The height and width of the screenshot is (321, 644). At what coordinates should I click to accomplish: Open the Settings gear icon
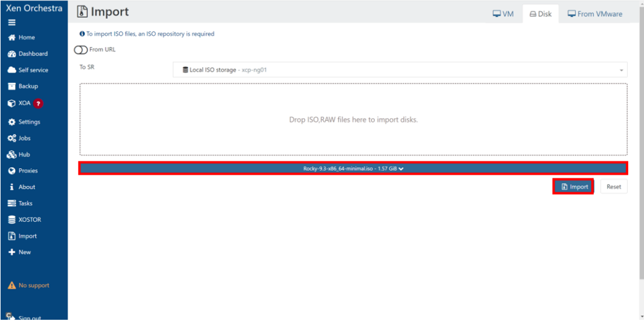(11, 122)
